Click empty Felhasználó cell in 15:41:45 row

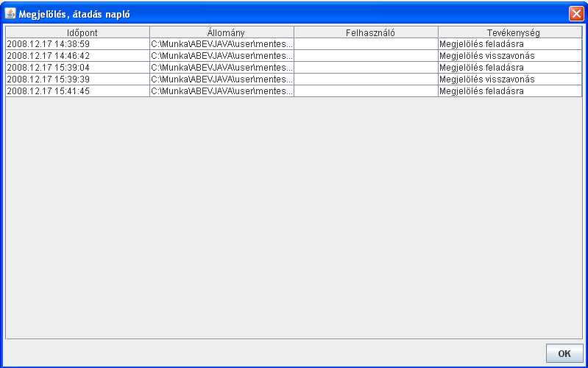(x=366, y=91)
